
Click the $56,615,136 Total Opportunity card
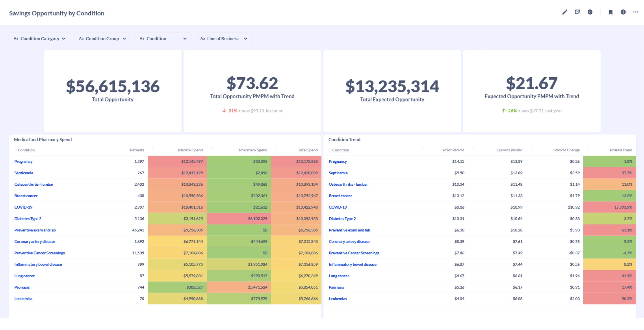tap(113, 91)
